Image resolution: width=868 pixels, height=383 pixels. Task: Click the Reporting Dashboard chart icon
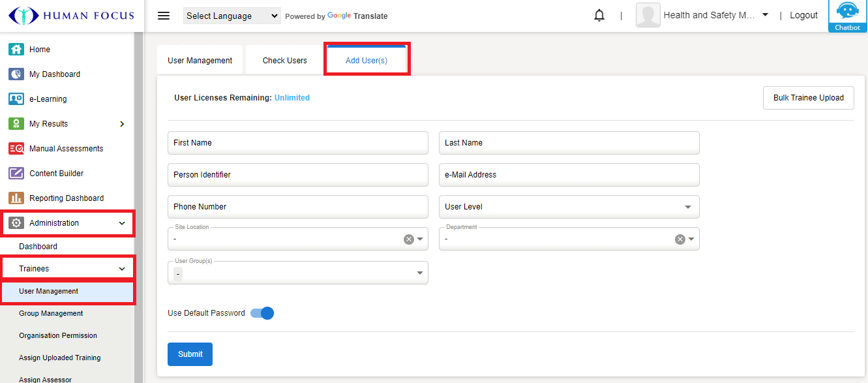16,198
